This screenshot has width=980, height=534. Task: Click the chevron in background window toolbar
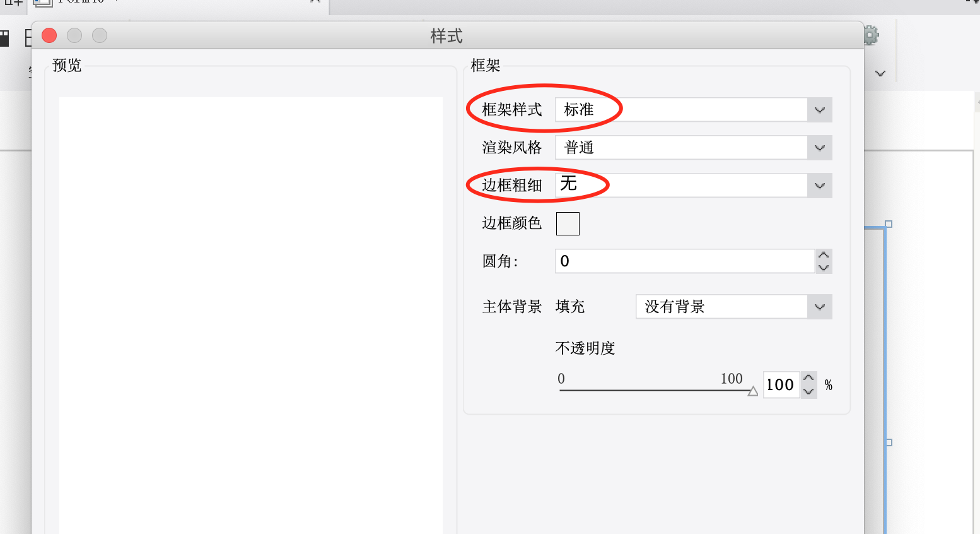point(880,73)
